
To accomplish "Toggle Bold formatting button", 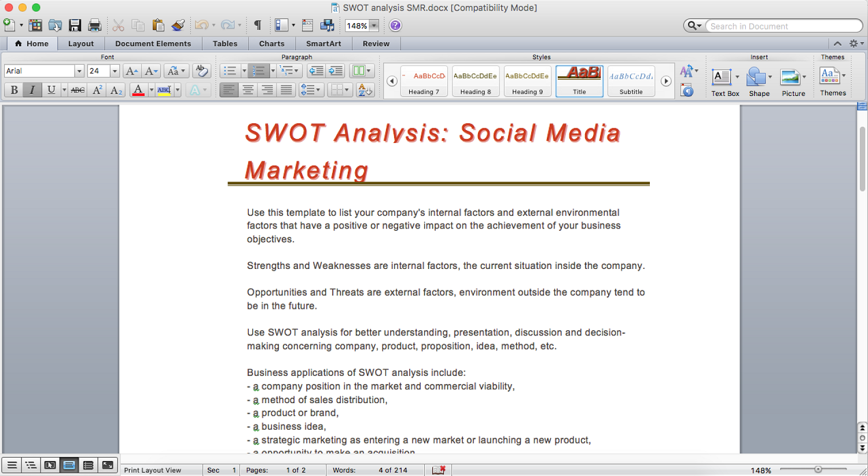I will point(14,90).
